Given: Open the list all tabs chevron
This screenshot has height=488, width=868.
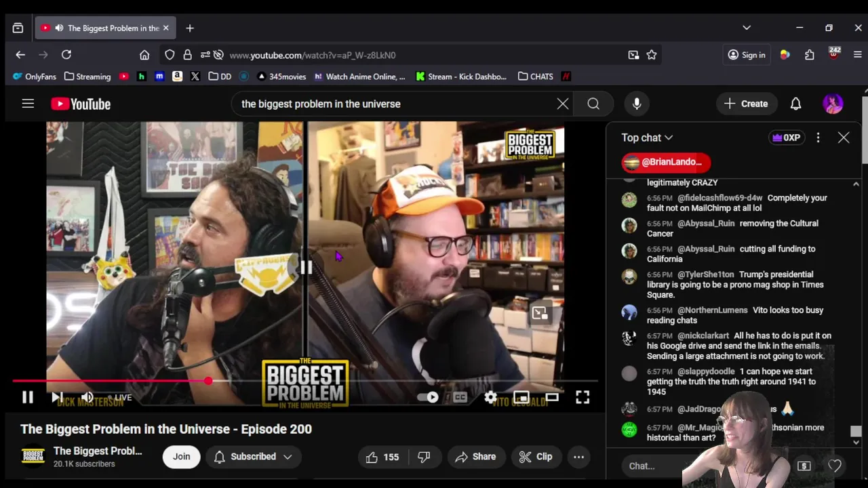Looking at the screenshot, I should click(x=747, y=28).
